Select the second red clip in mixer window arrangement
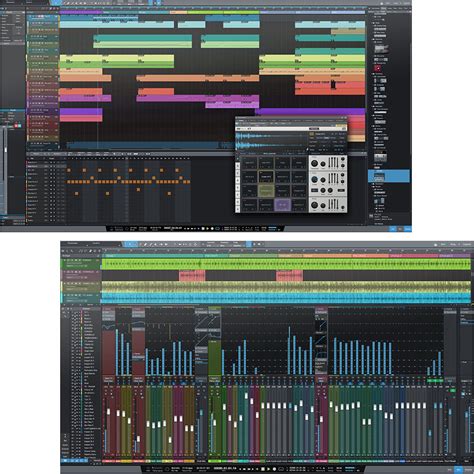 [x=289, y=276]
